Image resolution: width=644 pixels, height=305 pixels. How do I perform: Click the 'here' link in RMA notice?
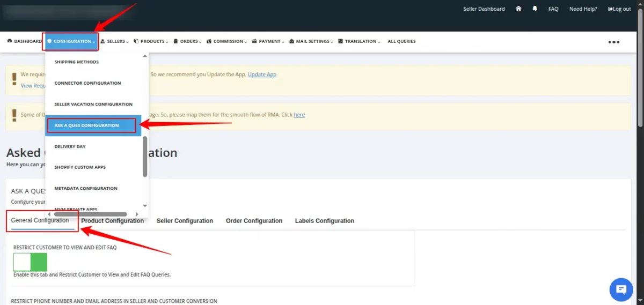coord(299,115)
